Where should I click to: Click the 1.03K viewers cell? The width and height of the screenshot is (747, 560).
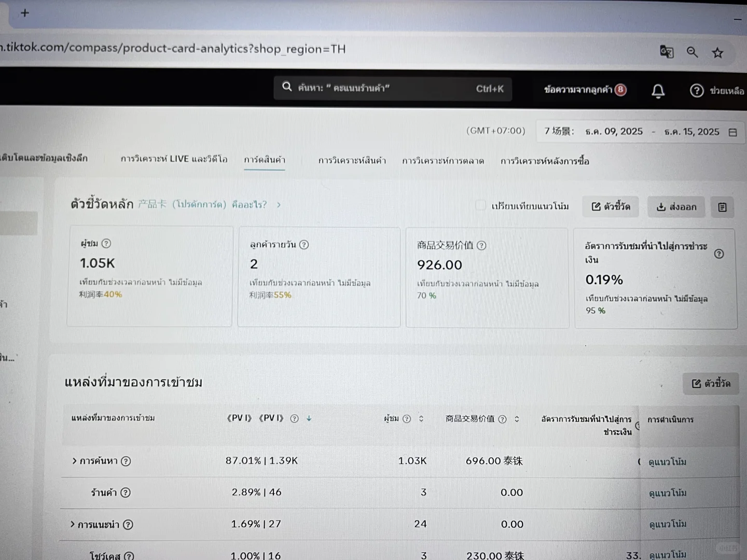point(412,460)
